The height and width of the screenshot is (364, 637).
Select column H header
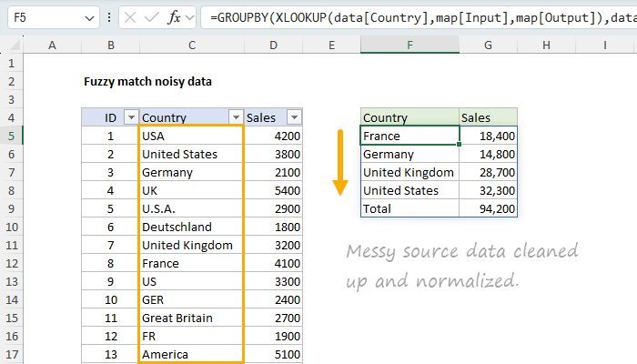coord(546,45)
